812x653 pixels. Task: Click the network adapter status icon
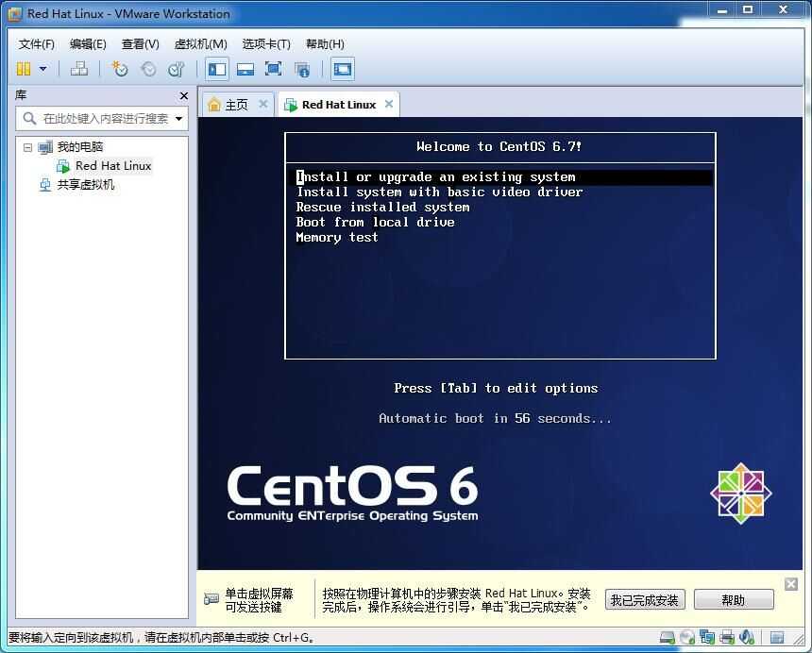point(707,638)
